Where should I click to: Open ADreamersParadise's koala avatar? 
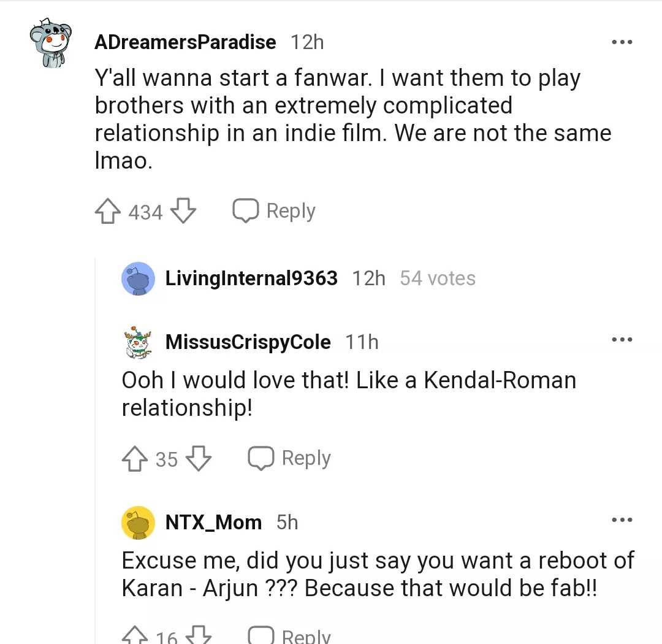51,43
